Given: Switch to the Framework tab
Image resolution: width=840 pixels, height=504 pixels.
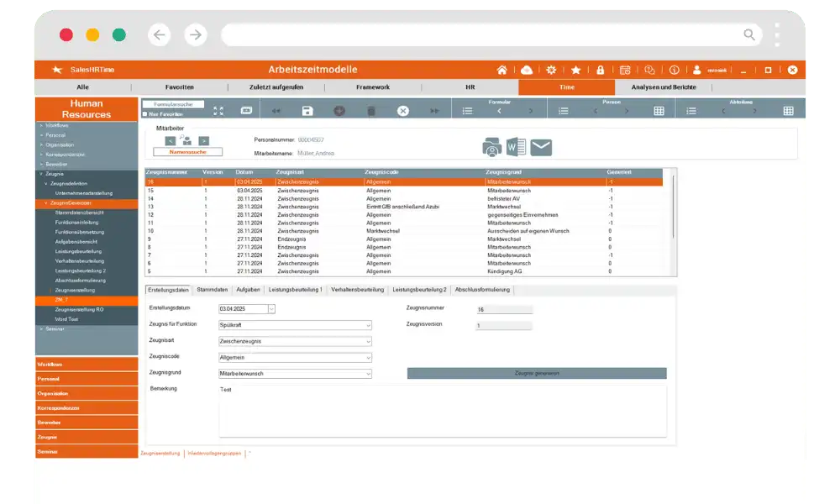Looking at the screenshot, I should click(373, 87).
